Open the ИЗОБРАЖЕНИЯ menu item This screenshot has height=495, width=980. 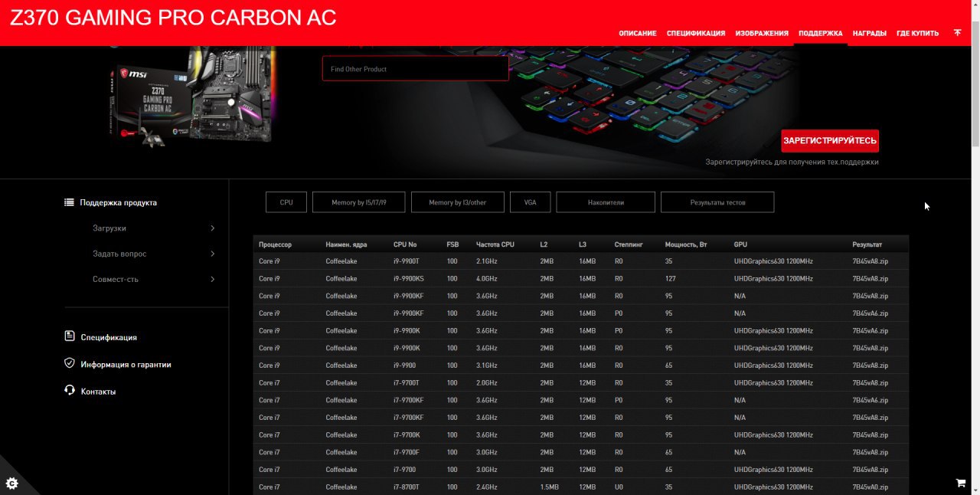click(x=762, y=33)
